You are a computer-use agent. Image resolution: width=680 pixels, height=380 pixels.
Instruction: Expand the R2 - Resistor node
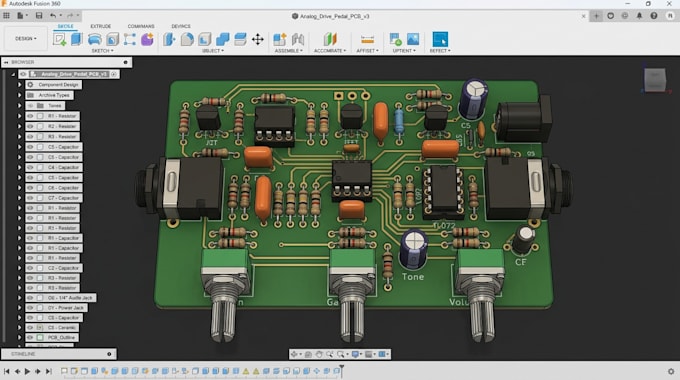[20, 126]
